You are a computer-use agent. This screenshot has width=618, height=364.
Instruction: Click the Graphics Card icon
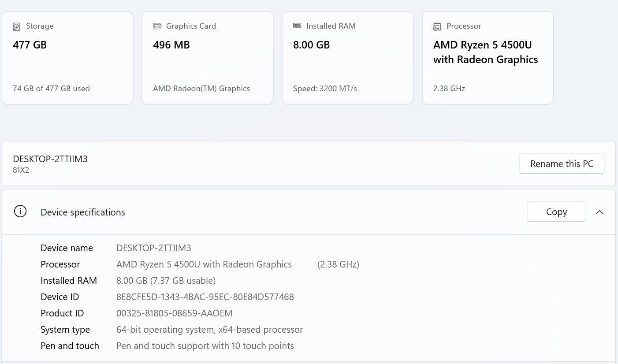(157, 26)
